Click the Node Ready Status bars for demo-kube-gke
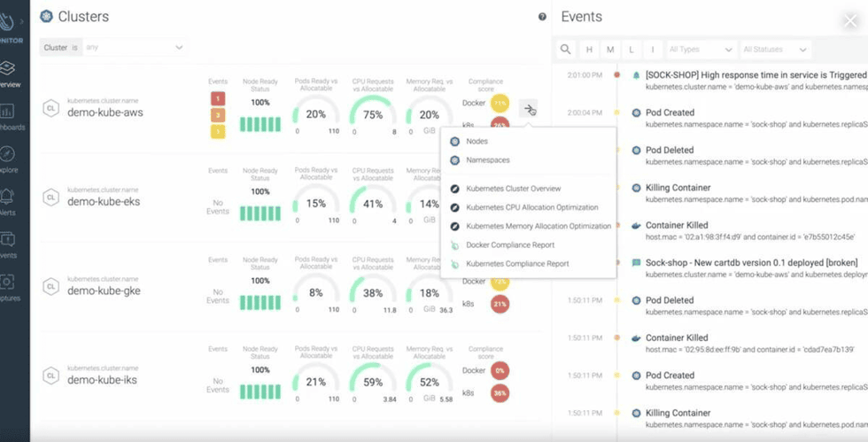 coord(260,302)
